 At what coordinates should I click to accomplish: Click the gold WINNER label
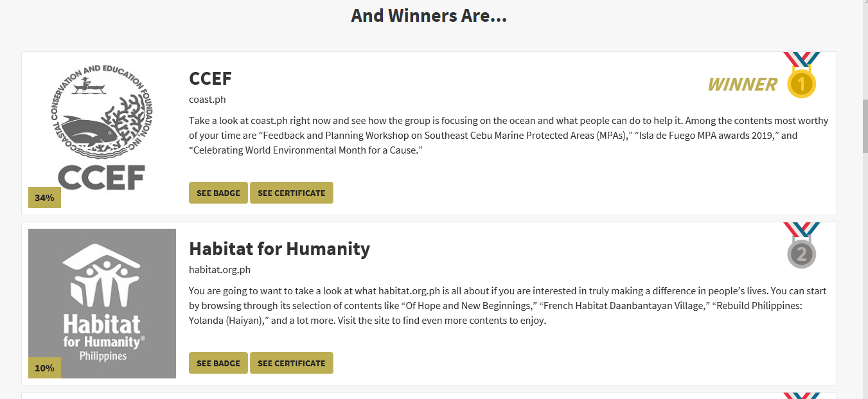pos(742,84)
